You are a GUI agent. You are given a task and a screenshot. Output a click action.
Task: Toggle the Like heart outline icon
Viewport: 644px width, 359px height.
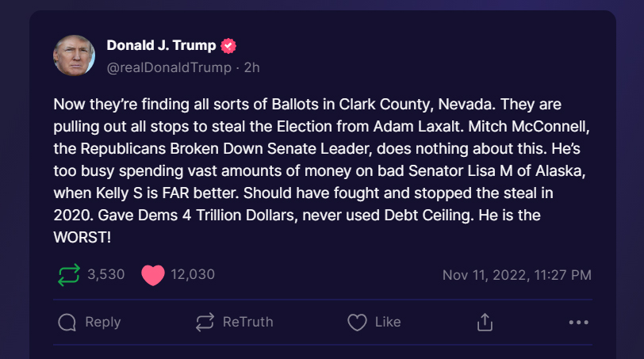[358, 322]
